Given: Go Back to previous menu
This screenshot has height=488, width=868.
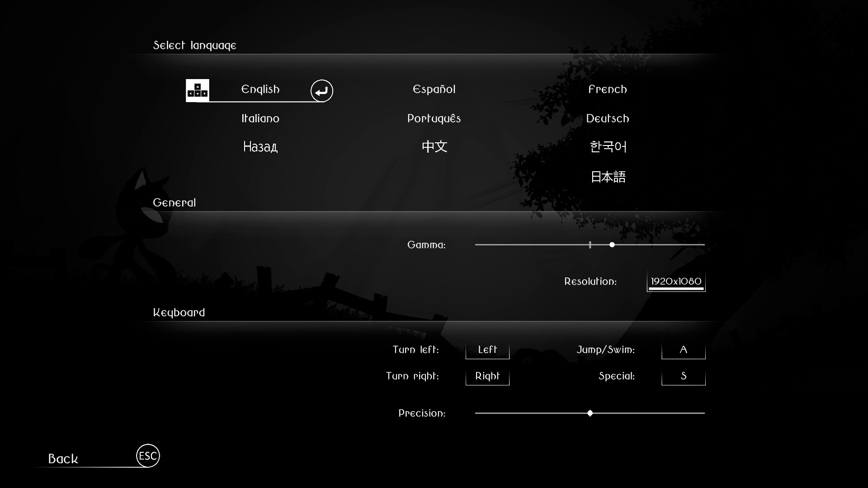Looking at the screenshot, I should click(63, 459).
